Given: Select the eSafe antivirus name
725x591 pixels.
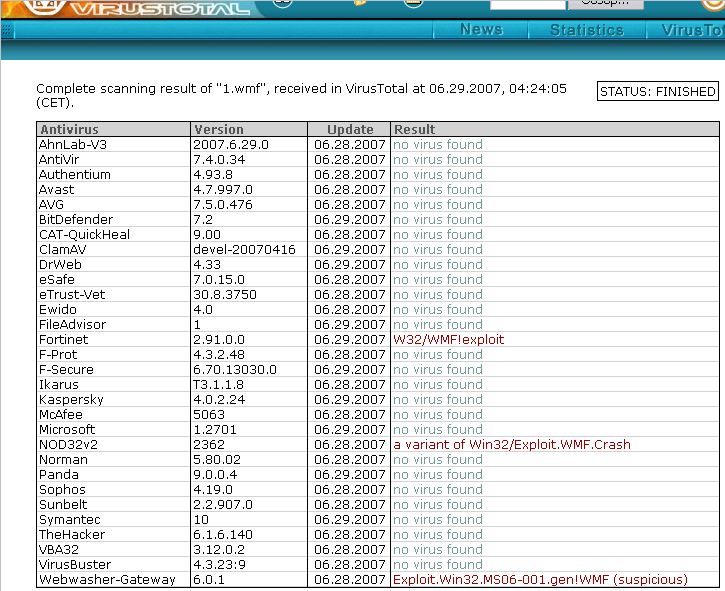Looking at the screenshot, I should [56, 279].
